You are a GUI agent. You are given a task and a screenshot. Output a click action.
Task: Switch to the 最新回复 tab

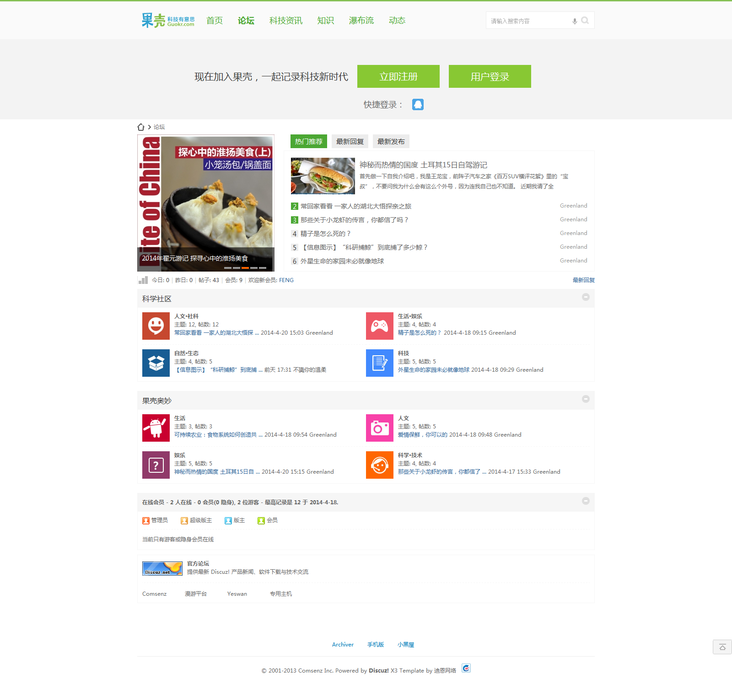point(350,142)
